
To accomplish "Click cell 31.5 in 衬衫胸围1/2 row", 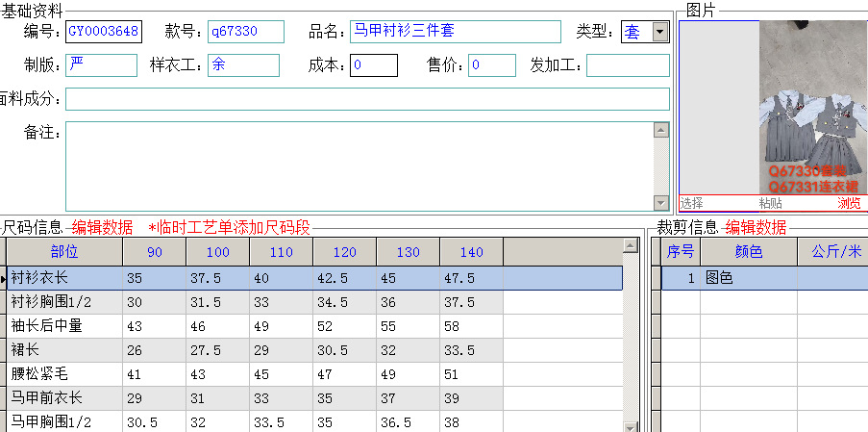I will [218, 302].
